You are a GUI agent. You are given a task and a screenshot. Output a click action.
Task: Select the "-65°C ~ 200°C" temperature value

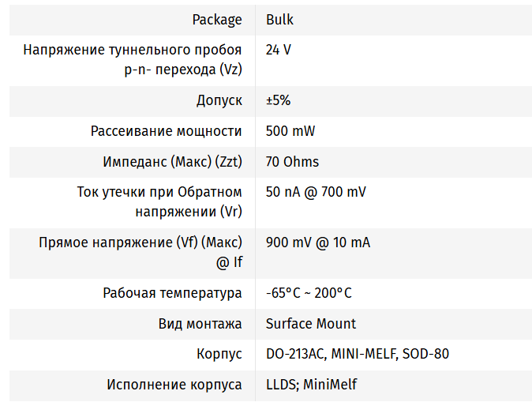click(x=309, y=293)
